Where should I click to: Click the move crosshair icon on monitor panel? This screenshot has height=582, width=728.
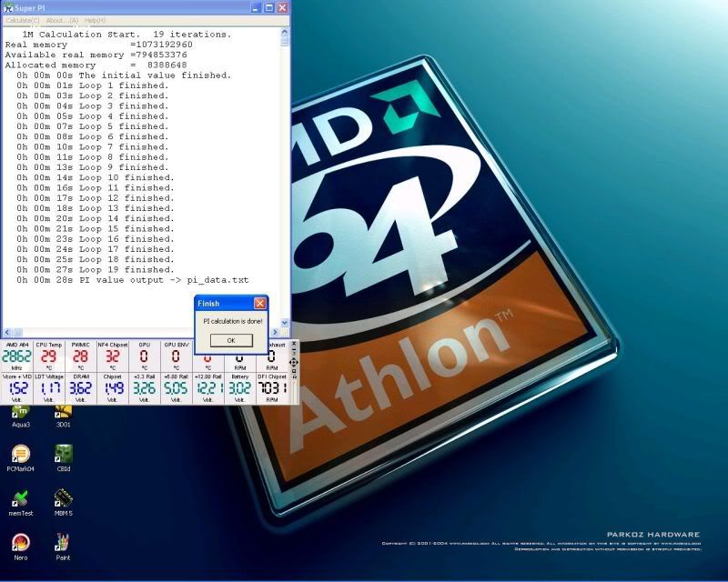[293, 363]
